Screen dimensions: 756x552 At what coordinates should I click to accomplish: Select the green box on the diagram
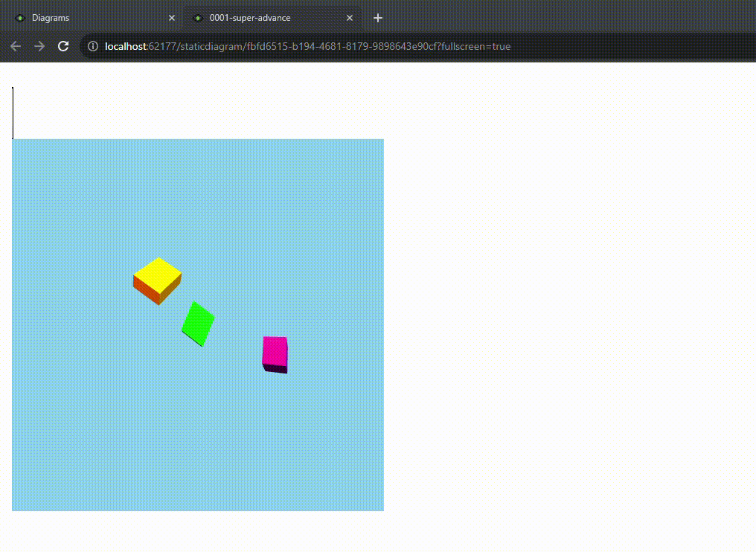pyautogui.click(x=198, y=322)
